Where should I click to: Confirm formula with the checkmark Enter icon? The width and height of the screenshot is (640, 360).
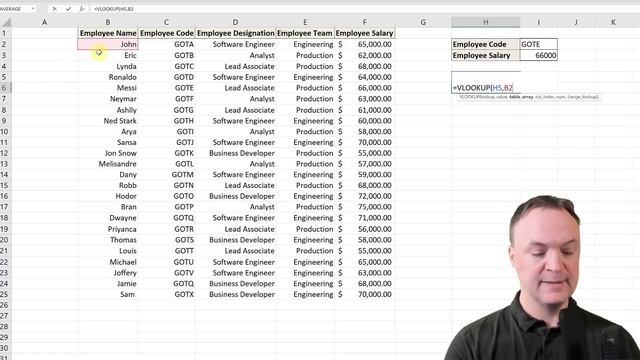click(68, 9)
